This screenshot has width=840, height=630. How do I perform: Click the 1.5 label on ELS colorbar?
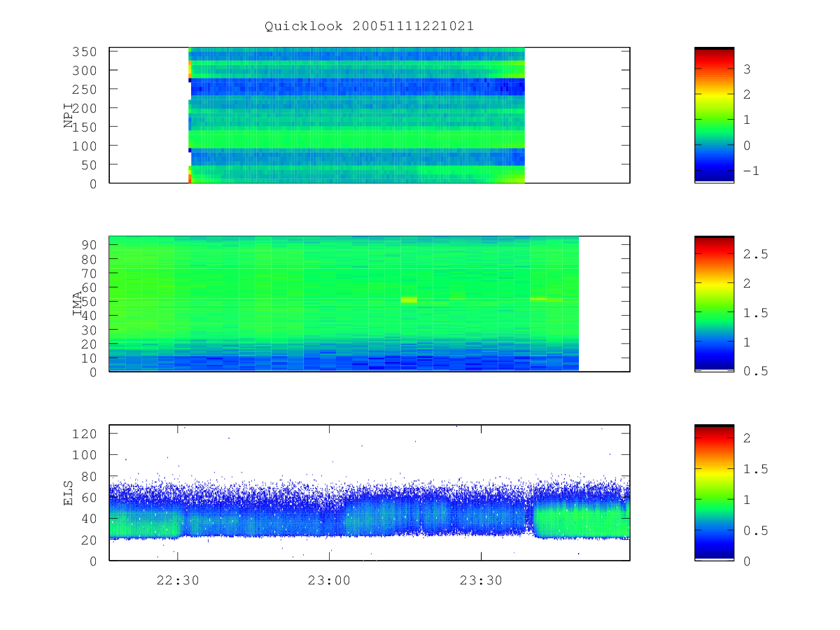(755, 469)
